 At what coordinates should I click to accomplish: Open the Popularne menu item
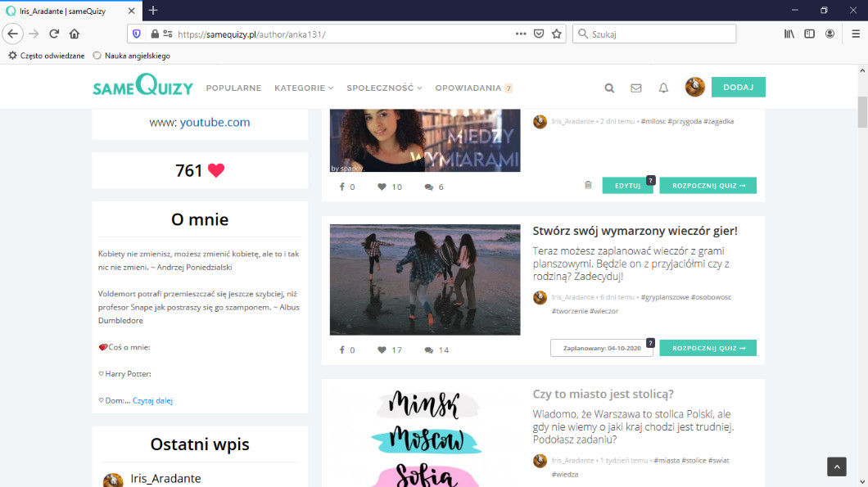233,88
